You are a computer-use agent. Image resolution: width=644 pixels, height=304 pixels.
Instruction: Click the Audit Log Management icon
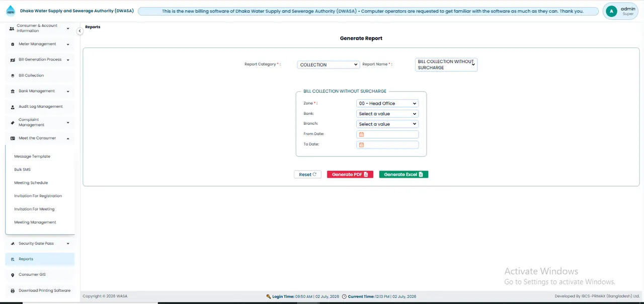13,107
